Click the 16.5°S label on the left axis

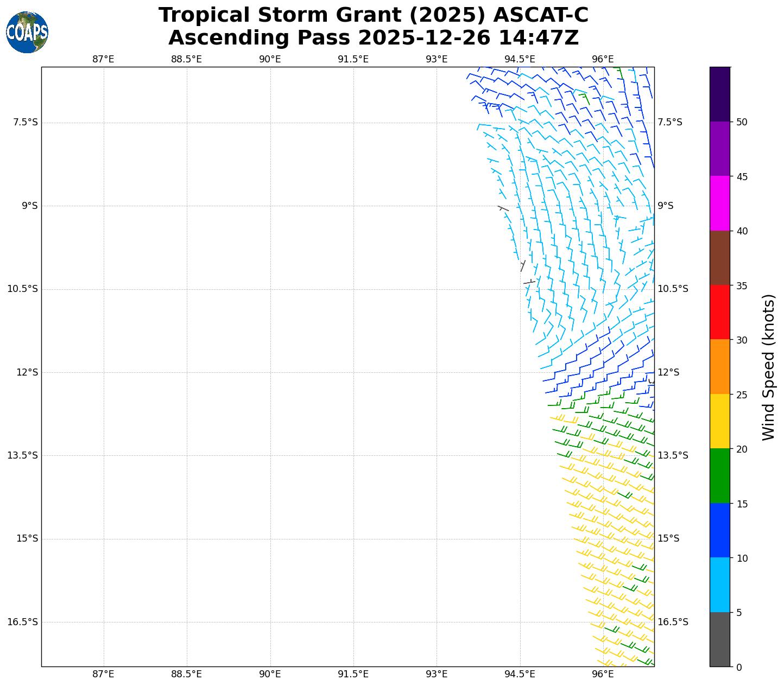pyautogui.click(x=22, y=622)
